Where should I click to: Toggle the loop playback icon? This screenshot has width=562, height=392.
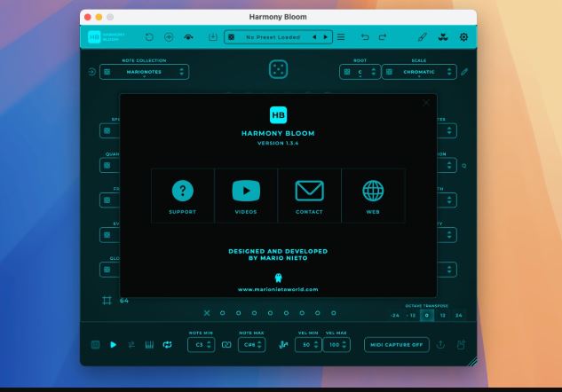click(x=167, y=344)
